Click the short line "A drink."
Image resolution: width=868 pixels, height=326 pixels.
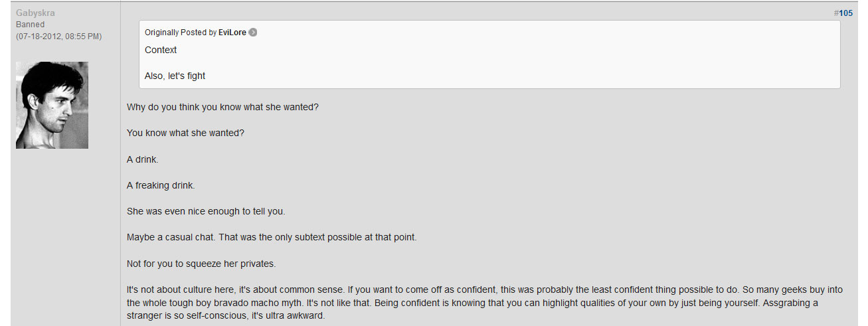[143, 159]
